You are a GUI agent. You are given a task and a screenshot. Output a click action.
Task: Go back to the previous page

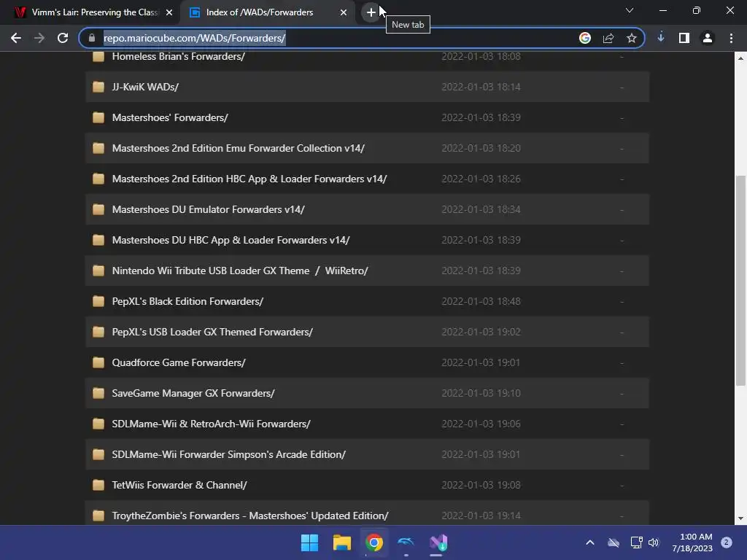click(x=16, y=38)
